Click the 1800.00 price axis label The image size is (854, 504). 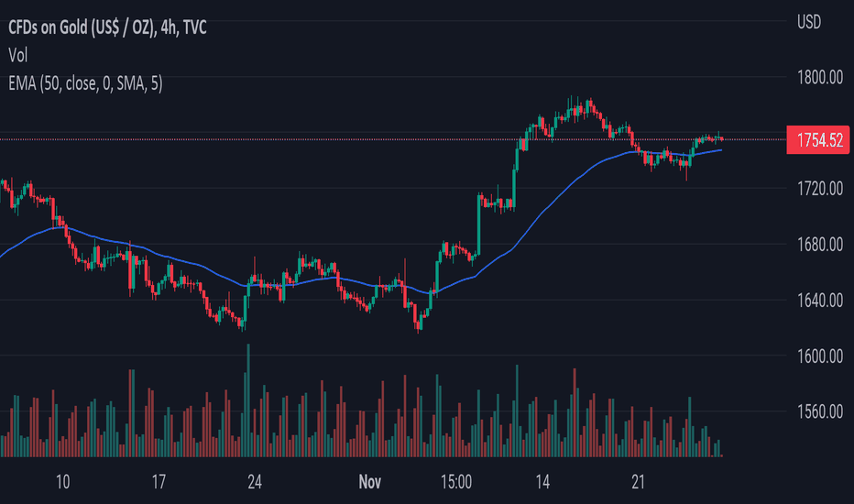(820, 77)
